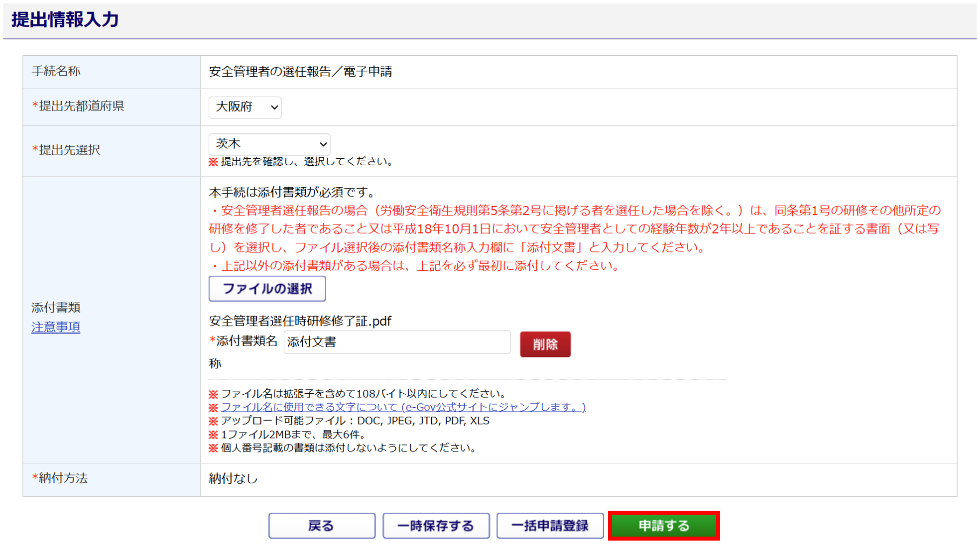Click inside the 添付書類名称 text field
Viewport: 980px width, 560px height.
click(x=396, y=342)
